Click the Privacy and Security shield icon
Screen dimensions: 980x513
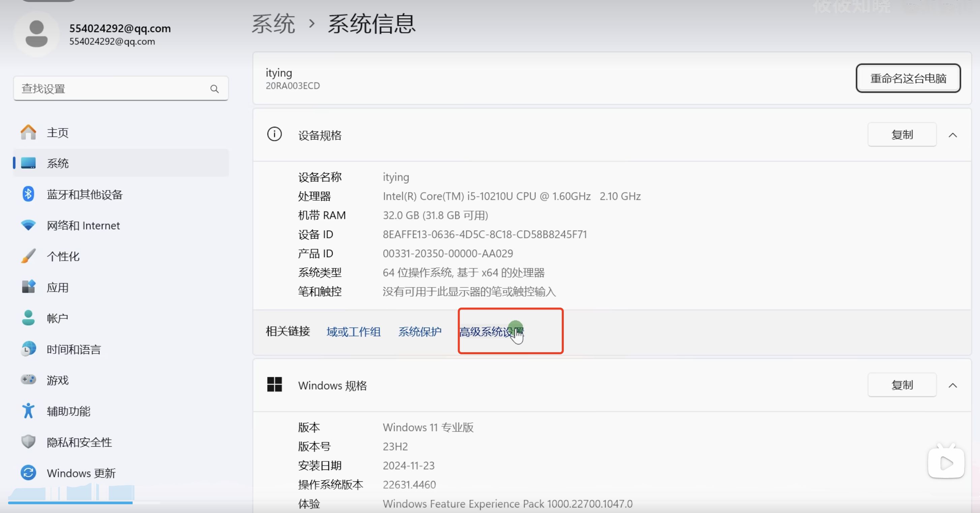point(28,442)
